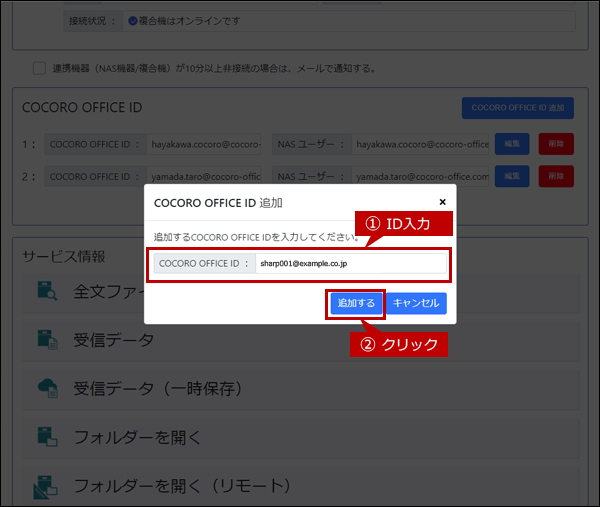The height and width of the screenshot is (507, 600).
Task: Close the COCORO OFFICE ID 追加 dialog
Action: tap(443, 202)
